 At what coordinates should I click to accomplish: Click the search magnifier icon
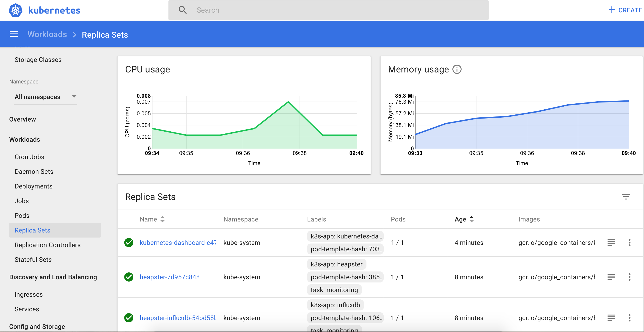(182, 10)
